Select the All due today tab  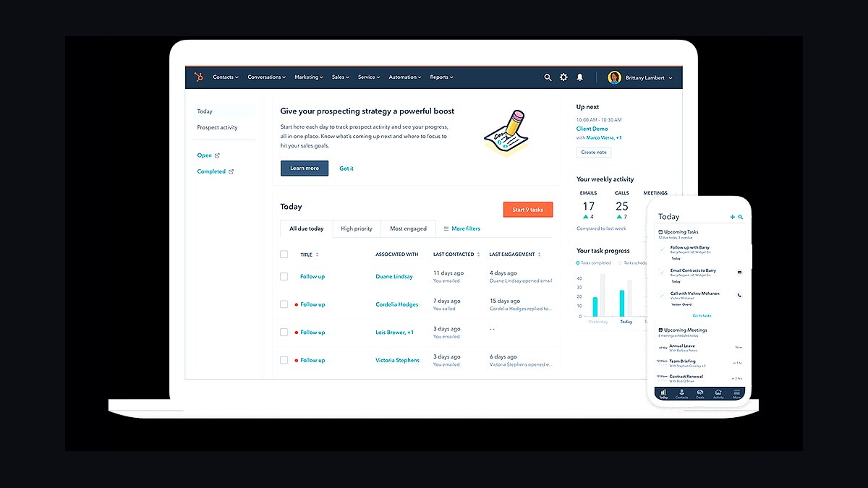click(x=307, y=228)
